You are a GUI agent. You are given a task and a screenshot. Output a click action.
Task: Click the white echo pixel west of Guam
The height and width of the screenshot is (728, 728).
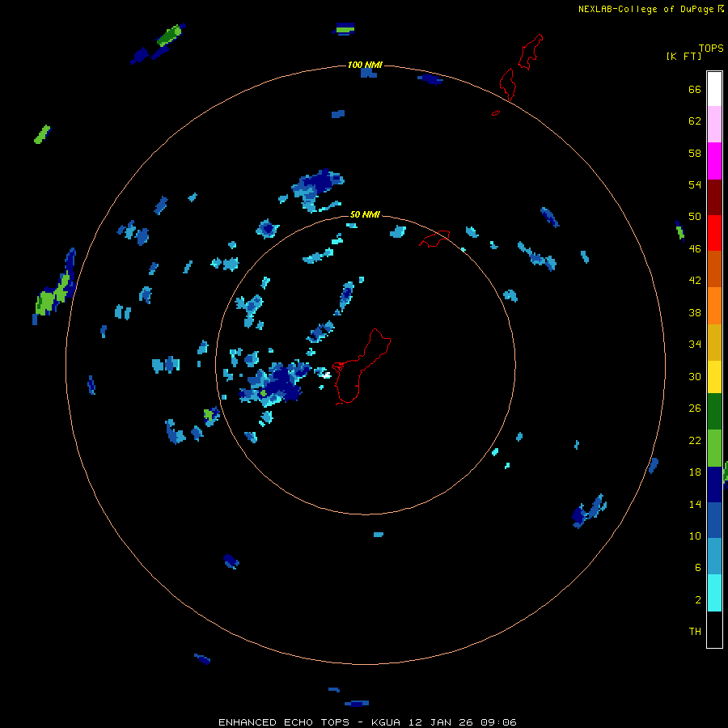pos(327,375)
